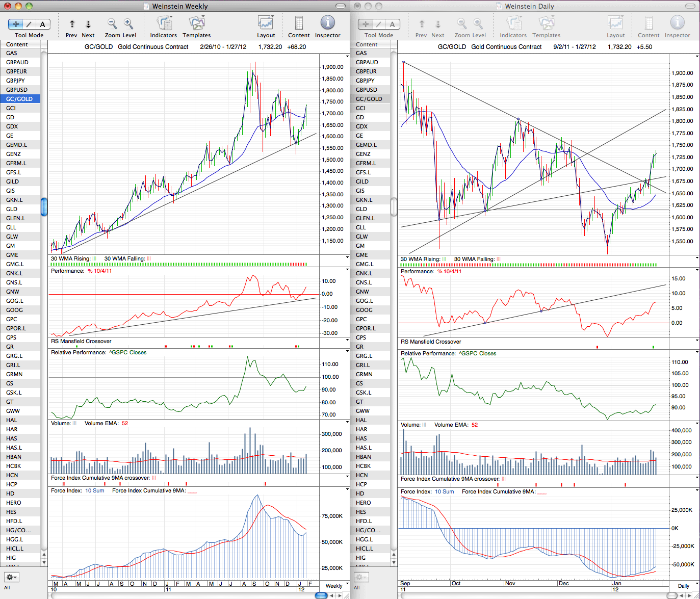Open Indicators in Weinstein Weekly toolbar
Image resolution: width=700 pixels, height=599 pixels.
tap(164, 23)
